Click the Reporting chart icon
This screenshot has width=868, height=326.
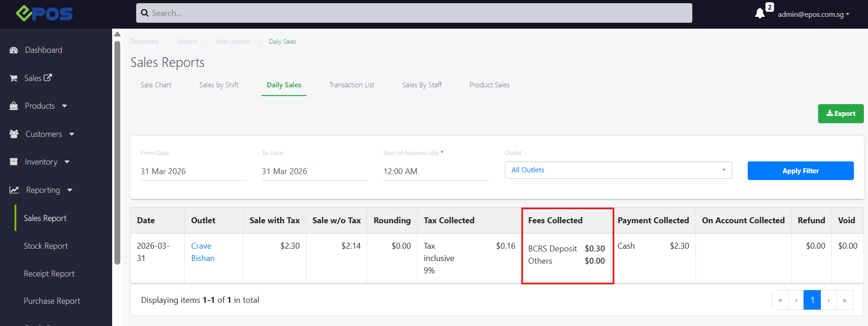[x=14, y=190]
